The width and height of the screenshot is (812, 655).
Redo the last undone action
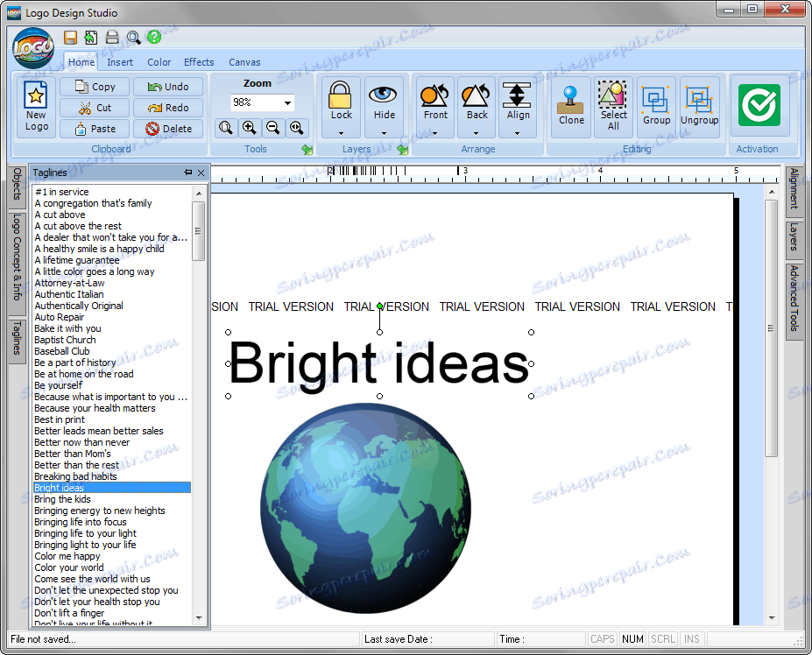(x=168, y=108)
